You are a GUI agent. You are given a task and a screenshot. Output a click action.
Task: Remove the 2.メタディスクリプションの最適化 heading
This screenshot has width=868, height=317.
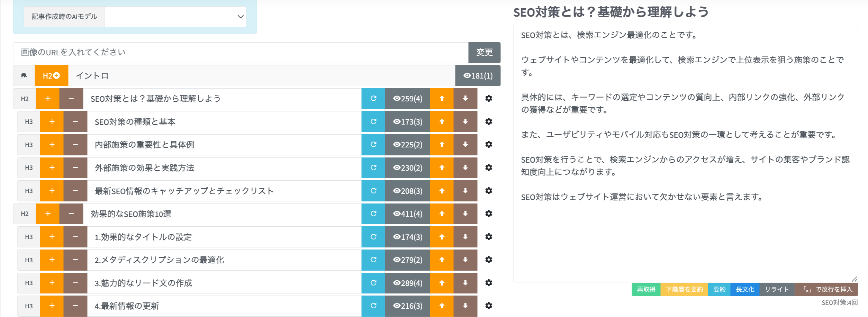pos(75,260)
